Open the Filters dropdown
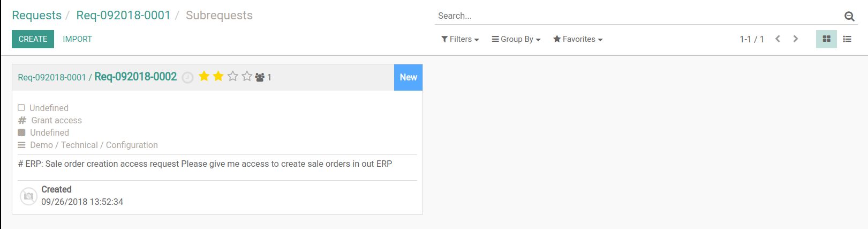Screen dimensions: 868x229 pyautogui.click(x=460, y=39)
